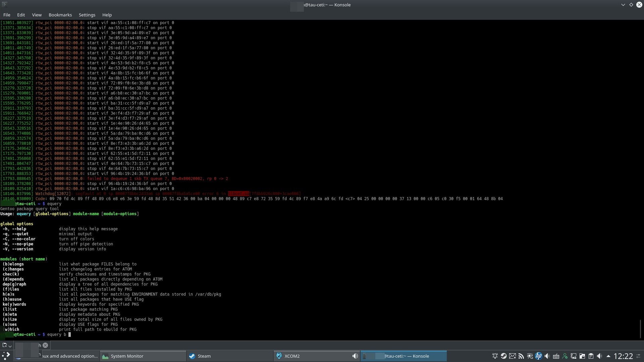Open the File menu
Image resolution: width=644 pixels, height=362 pixels.
pos(7,15)
